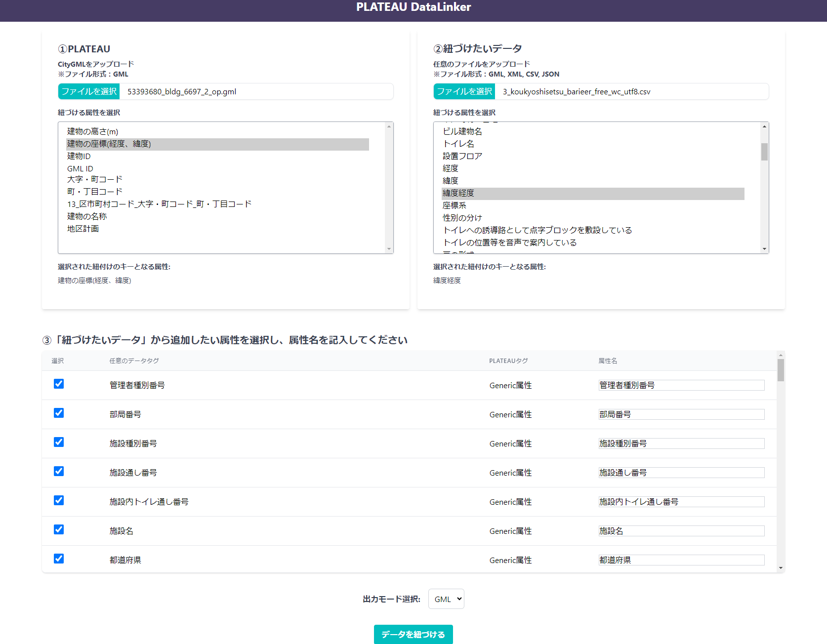This screenshot has width=827, height=644.
Task: Click scroll-up arrow of PLATEAU attribute list
Action: [389, 126]
